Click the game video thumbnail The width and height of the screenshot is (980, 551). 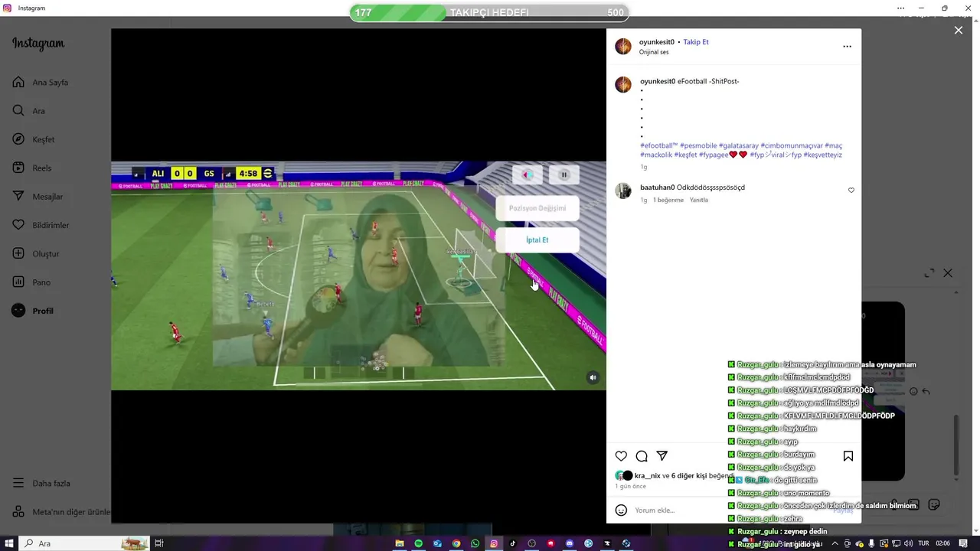click(358, 275)
